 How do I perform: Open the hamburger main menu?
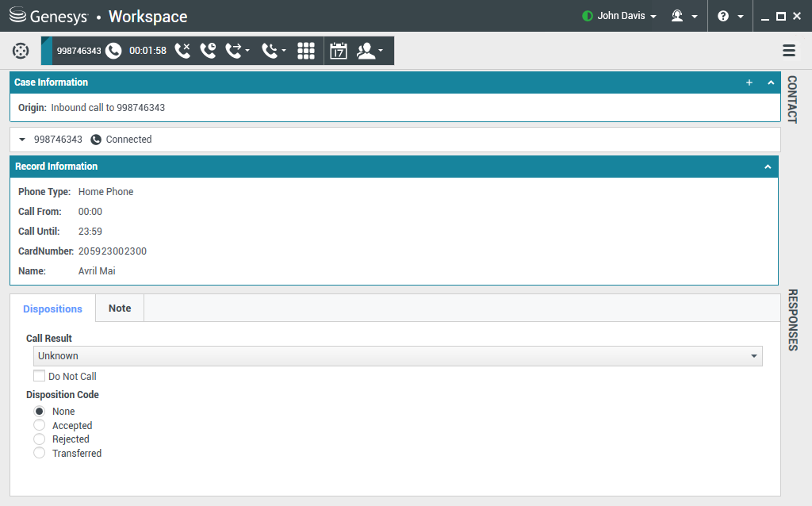click(789, 50)
